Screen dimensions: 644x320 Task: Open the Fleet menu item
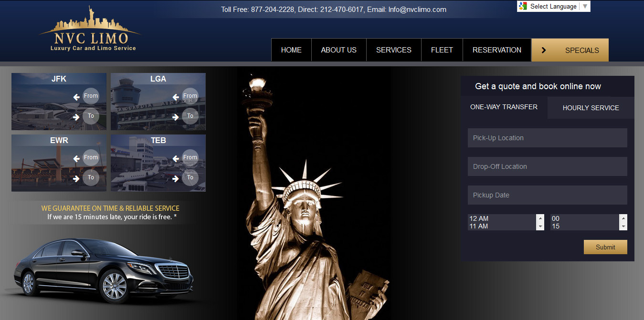[x=442, y=50]
